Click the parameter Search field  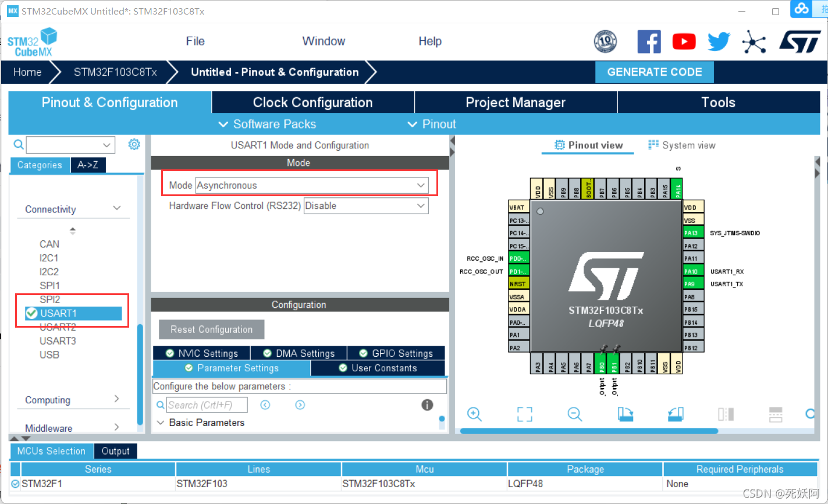(x=207, y=405)
